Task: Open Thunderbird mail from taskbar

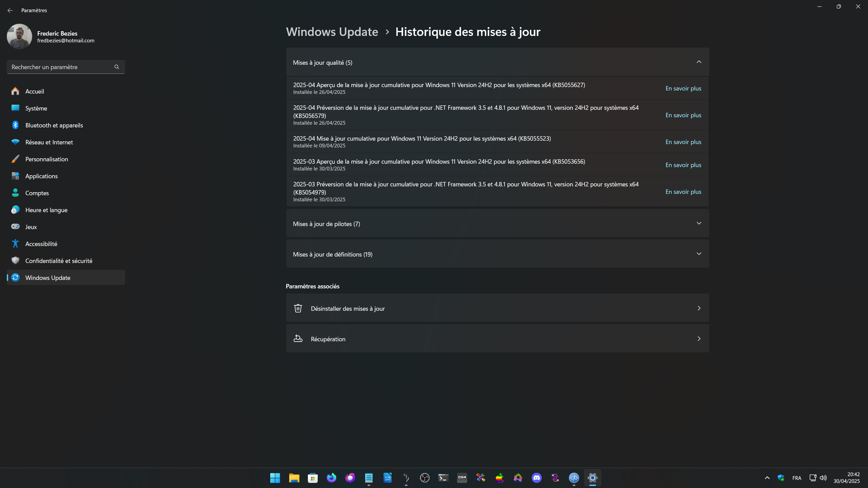Action: pos(350,478)
